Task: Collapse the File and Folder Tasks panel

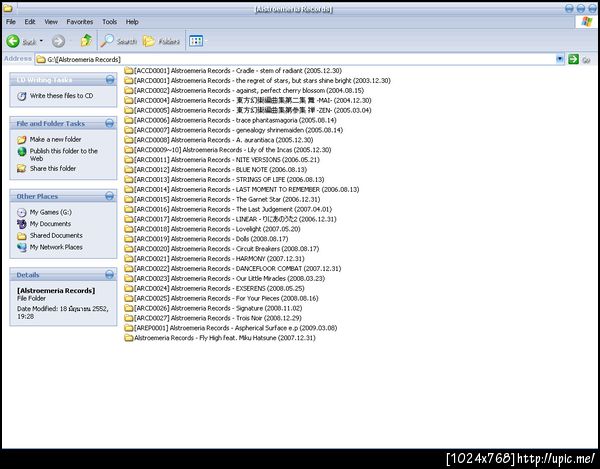Action: [x=110, y=123]
